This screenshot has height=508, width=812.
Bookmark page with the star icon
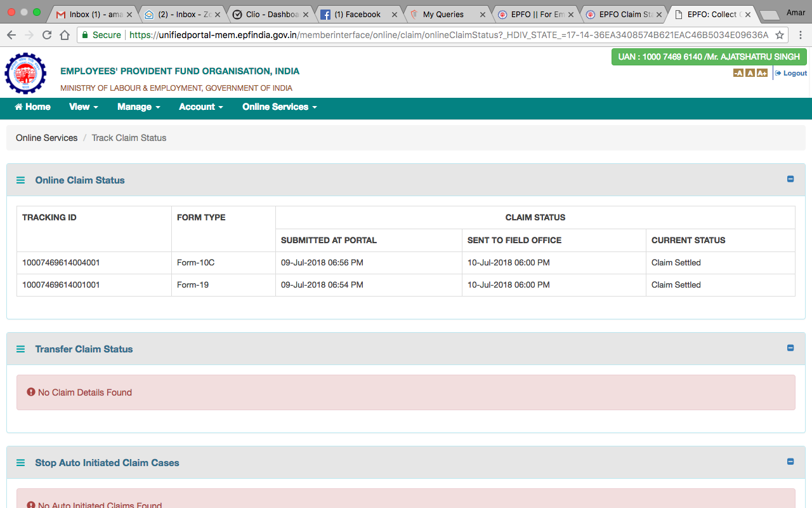(x=780, y=35)
